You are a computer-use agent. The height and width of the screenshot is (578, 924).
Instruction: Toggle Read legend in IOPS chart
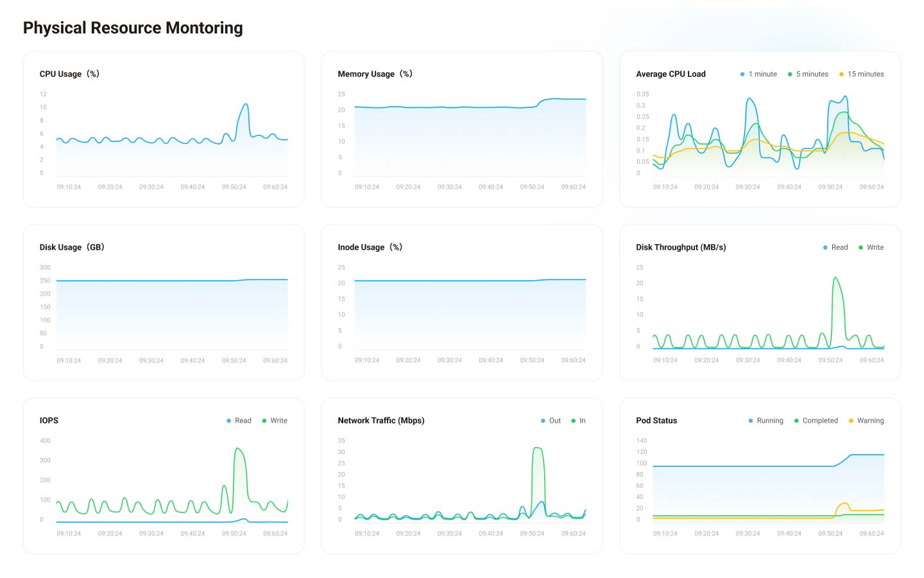pos(239,421)
